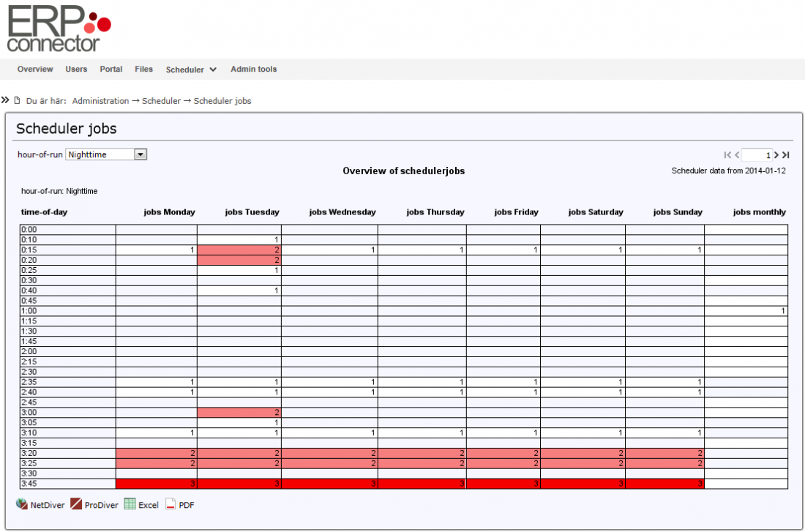Follow the Scheduler breadcrumb link
The height and width of the screenshot is (532, 805).
(x=161, y=101)
